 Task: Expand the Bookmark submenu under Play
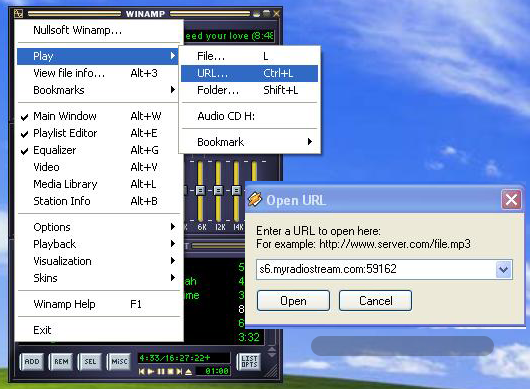[x=249, y=142]
